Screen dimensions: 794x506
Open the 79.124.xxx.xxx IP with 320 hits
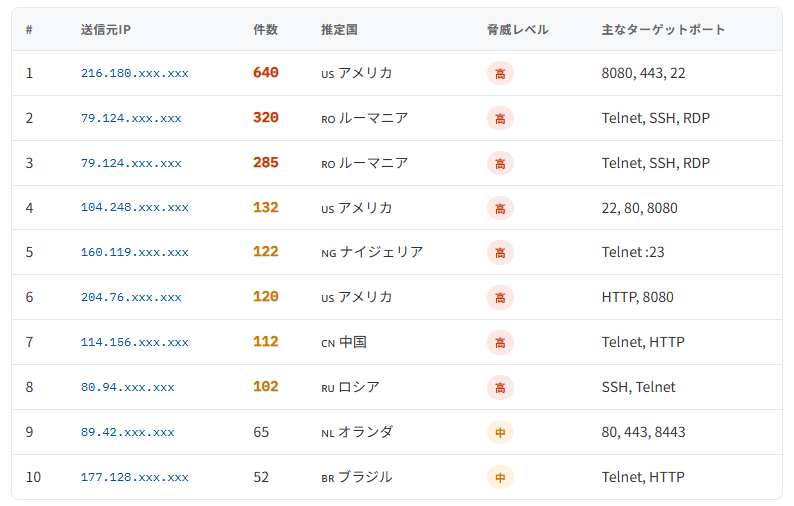point(131,118)
